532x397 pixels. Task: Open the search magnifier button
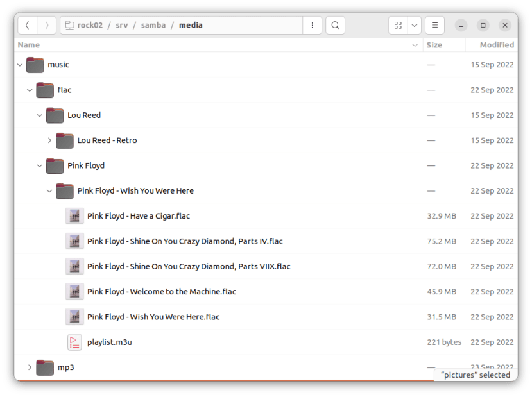point(335,25)
